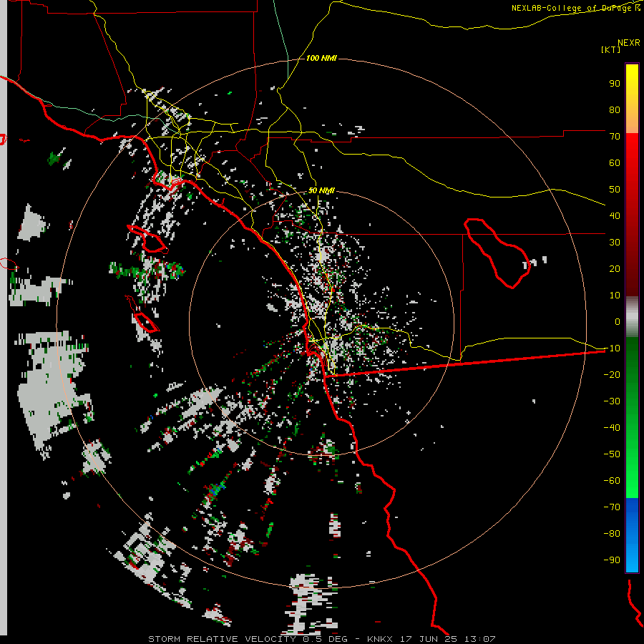Select the 20 knot scale label

(x=615, y=268)
